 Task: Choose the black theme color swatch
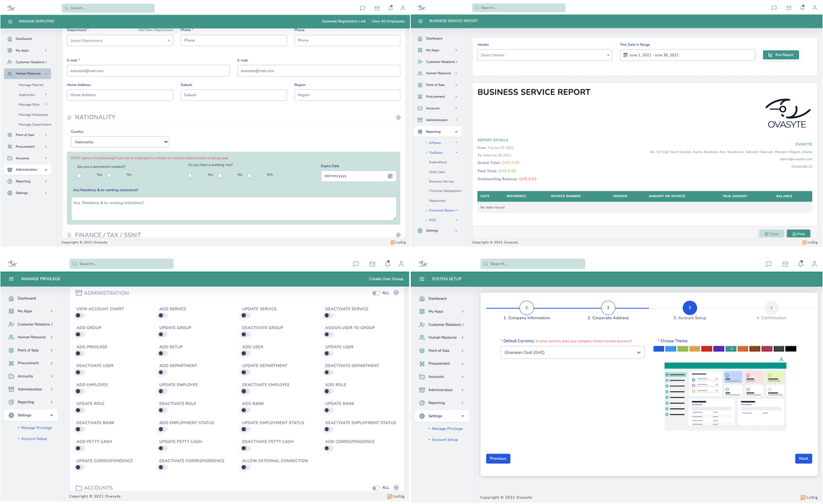coord(791,349)
